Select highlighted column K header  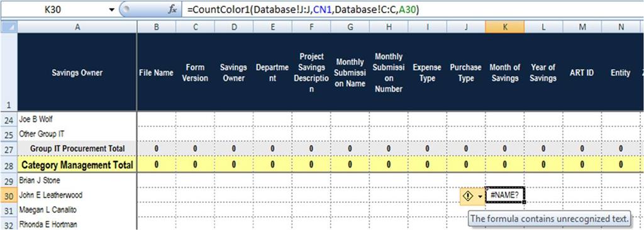504,26
